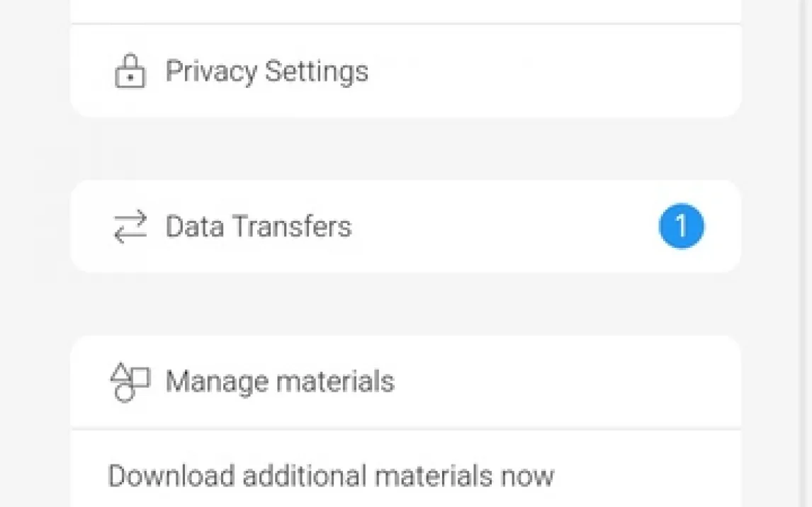Click the Privacy Settings lock icon
Screen dimensions: 812x507
(130, 72)
